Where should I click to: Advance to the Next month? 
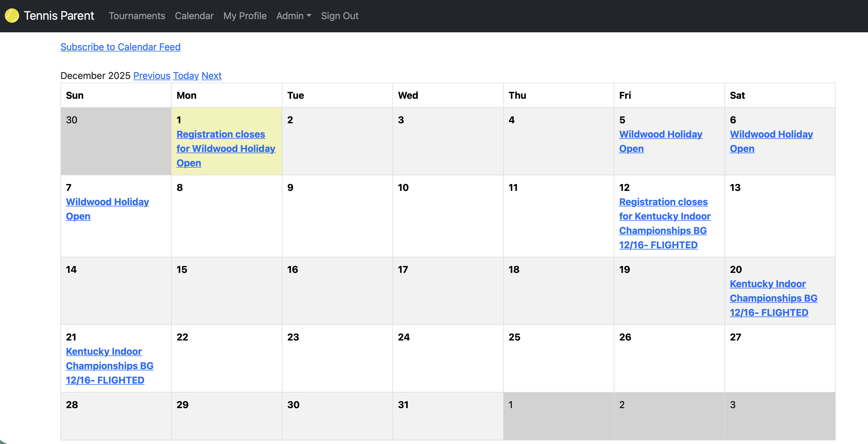click(x=211, y=75)
